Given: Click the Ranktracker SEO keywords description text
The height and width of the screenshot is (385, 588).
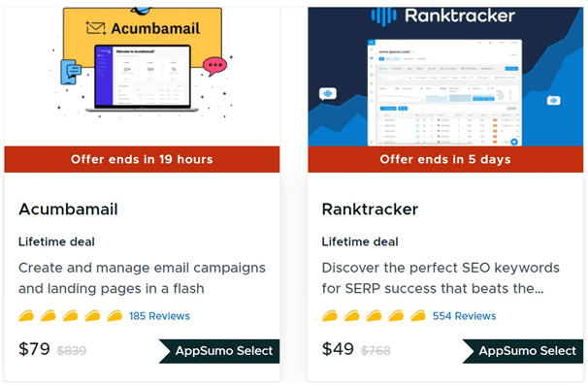Looking at the screenshot, I should [x=441, y=278].
